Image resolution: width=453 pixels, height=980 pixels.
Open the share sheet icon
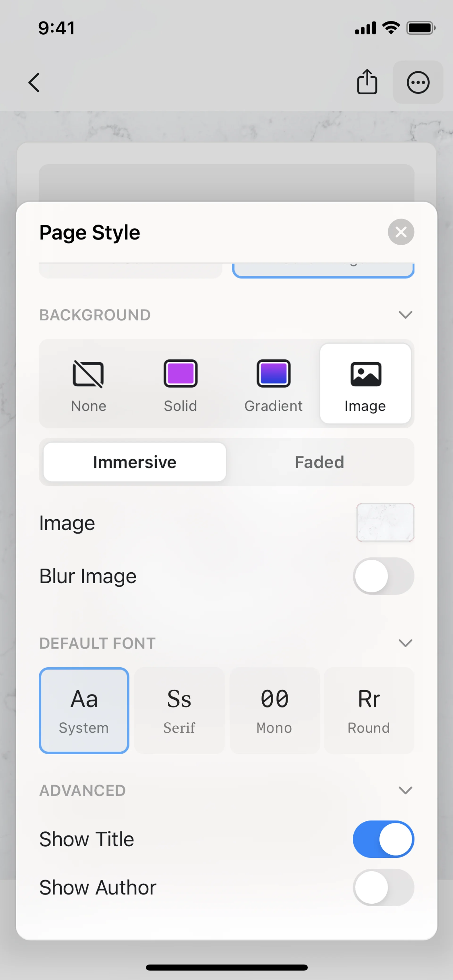(x=367, y=82)
